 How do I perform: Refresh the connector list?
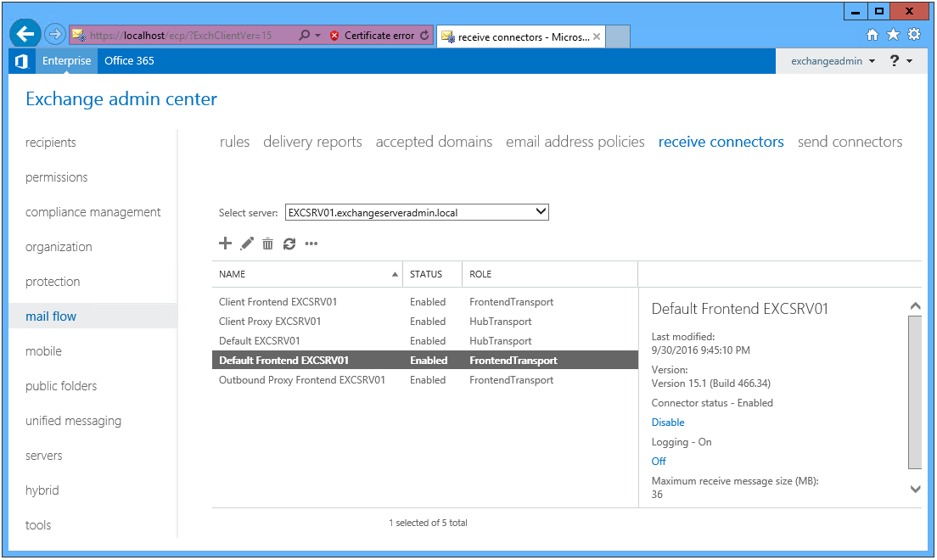[x=289, y=244]
